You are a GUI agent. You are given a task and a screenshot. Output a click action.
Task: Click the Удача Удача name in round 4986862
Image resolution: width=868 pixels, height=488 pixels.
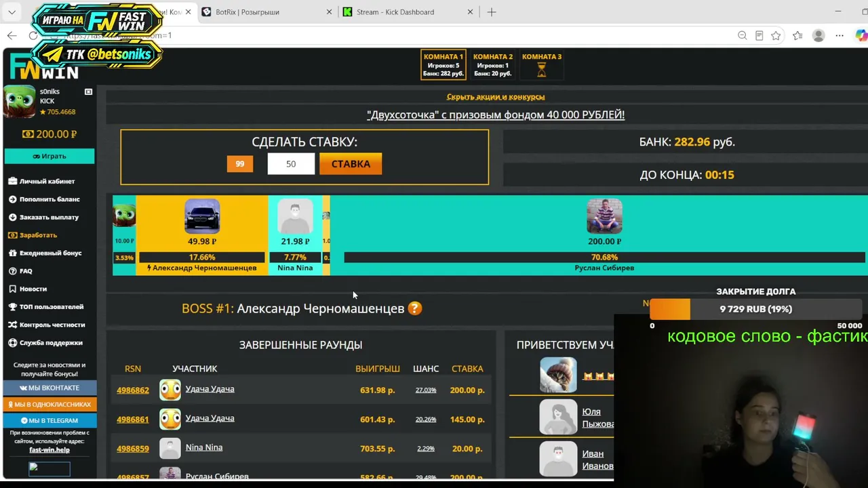pos(210,389)
